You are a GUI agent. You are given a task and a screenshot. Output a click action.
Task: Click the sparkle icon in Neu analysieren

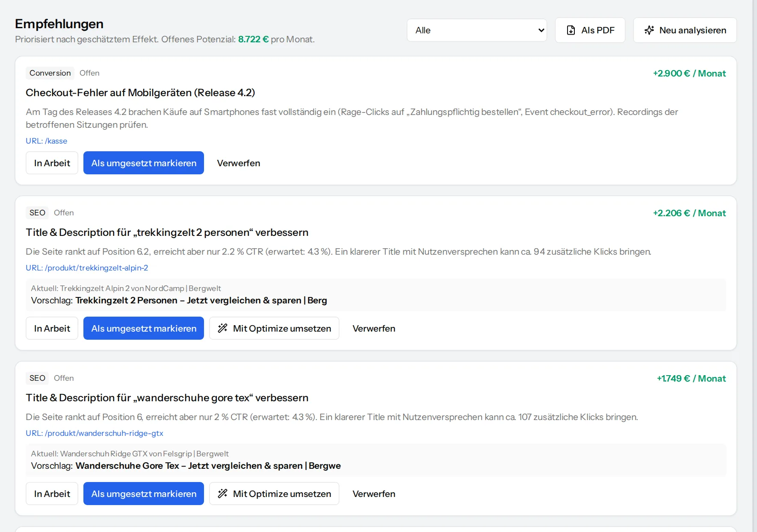click(649, 30)
